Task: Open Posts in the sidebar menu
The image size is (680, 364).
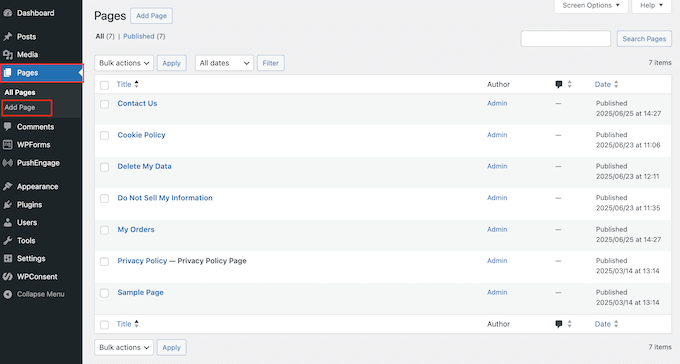Action: pos(26,37)
